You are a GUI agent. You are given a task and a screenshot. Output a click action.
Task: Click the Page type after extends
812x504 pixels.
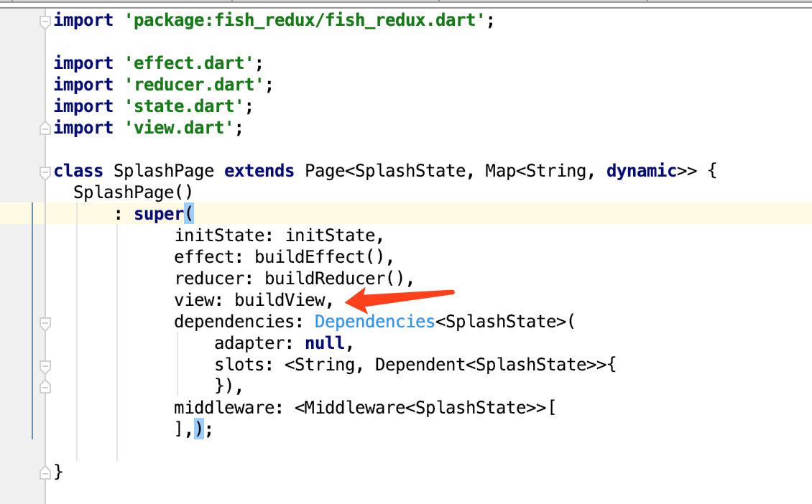325,171
